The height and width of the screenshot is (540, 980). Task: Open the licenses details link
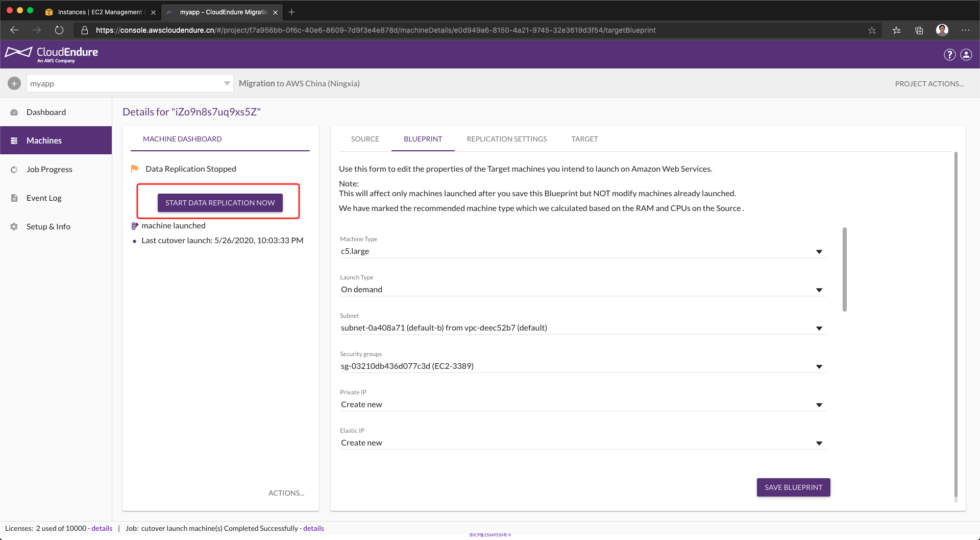coord(102,528)
